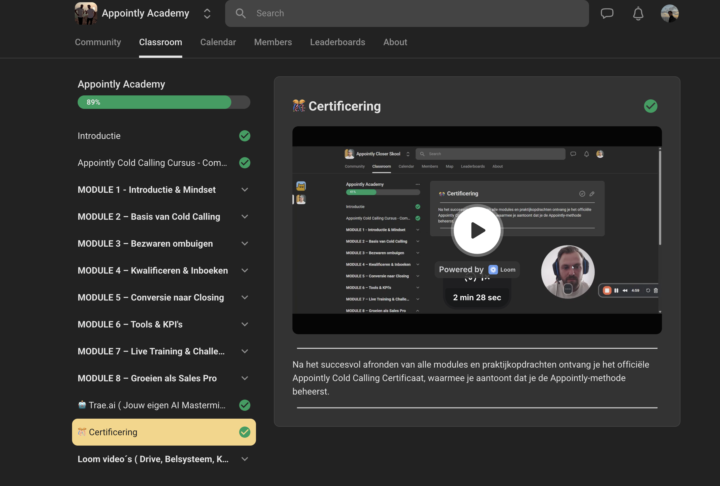Click the pause icon in the recording controls
Image resolution: width=720 pixels, height=486 pixels.
616,290
